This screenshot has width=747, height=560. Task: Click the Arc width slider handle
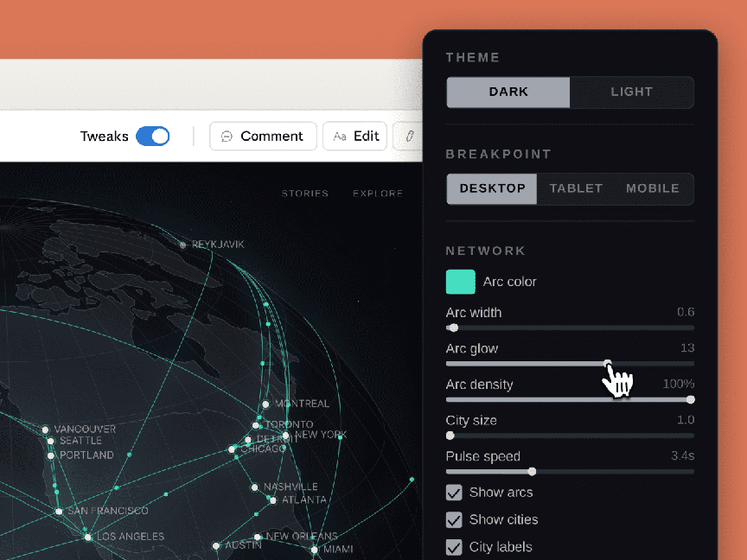(454, 328)
